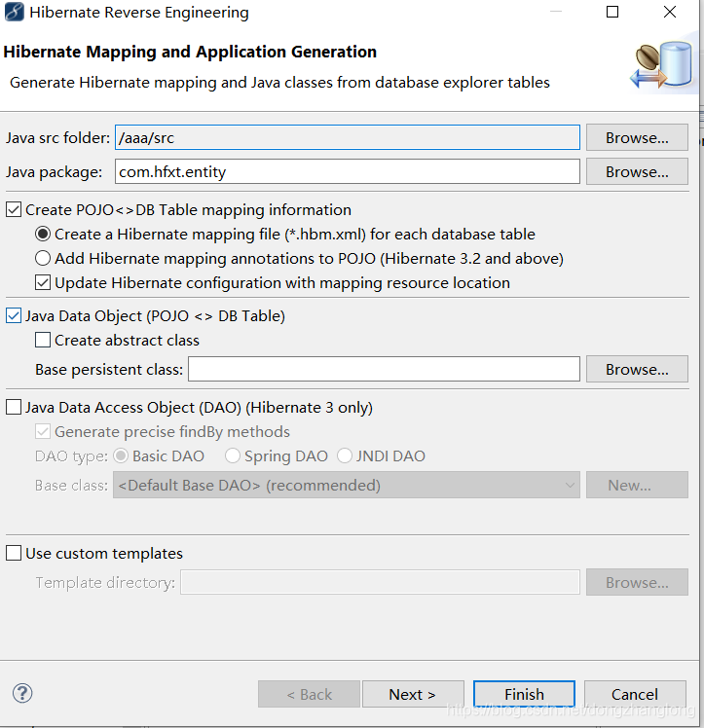Click the Template directory field

[x=381, y=582]
